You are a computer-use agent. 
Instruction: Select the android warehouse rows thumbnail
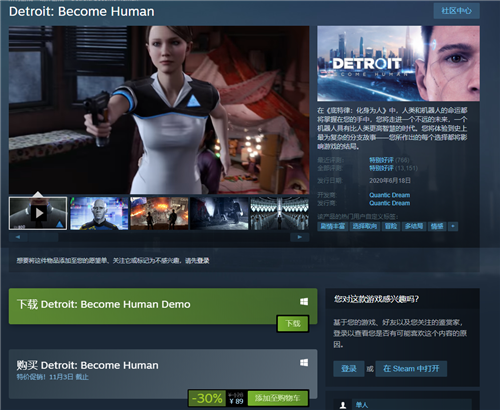point(279,213)
